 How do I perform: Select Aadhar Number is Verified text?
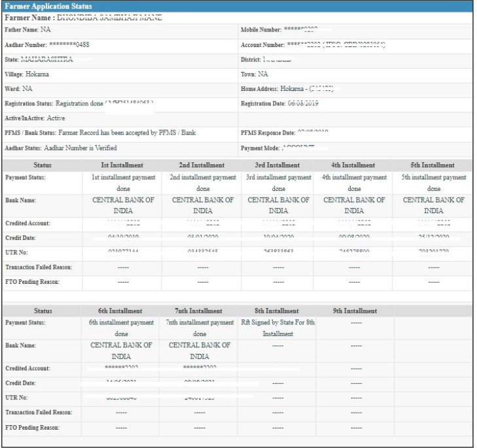[x=80, y=148]
